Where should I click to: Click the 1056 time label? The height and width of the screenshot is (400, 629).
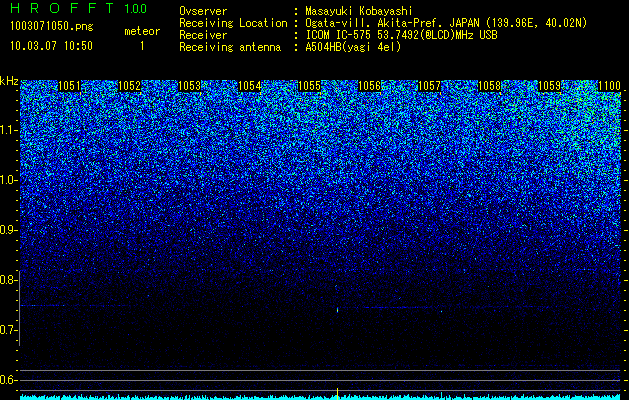pos(369,86)
